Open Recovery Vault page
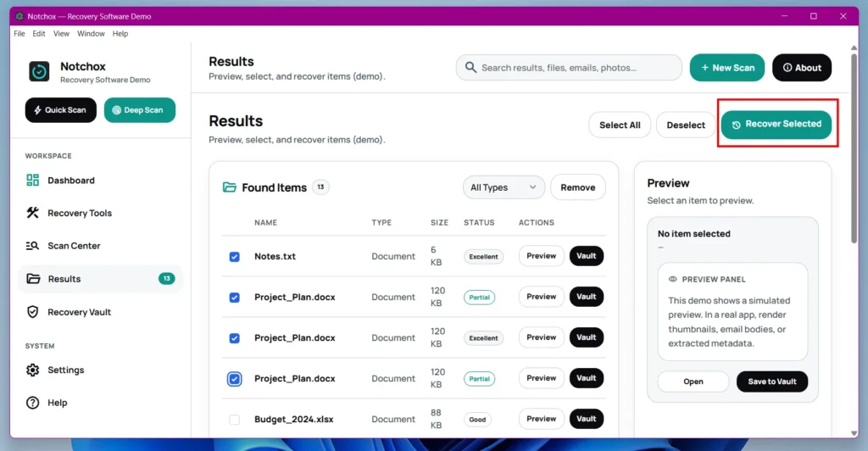This screenshot has width=868, height=451. 100,312
